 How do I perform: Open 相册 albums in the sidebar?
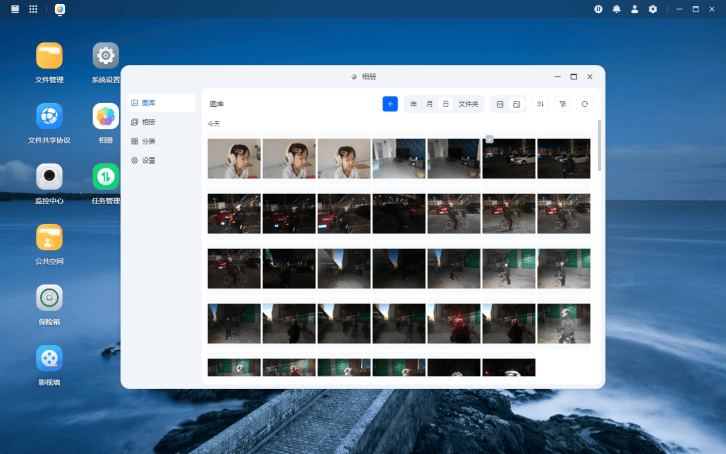148,122
